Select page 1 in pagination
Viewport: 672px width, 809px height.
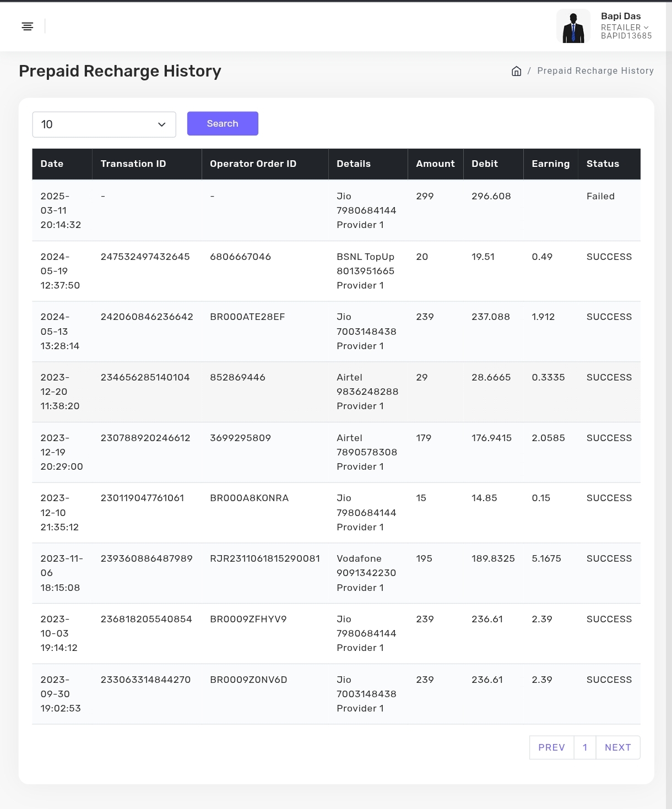585,747
